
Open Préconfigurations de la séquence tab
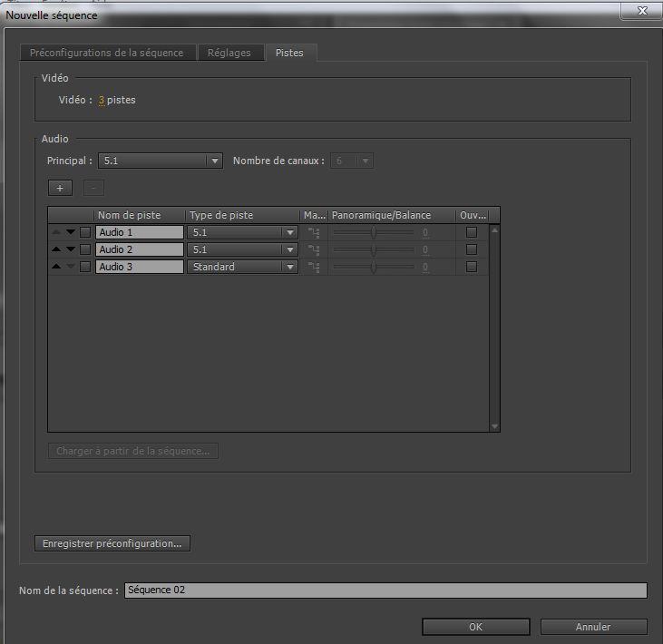107,53
